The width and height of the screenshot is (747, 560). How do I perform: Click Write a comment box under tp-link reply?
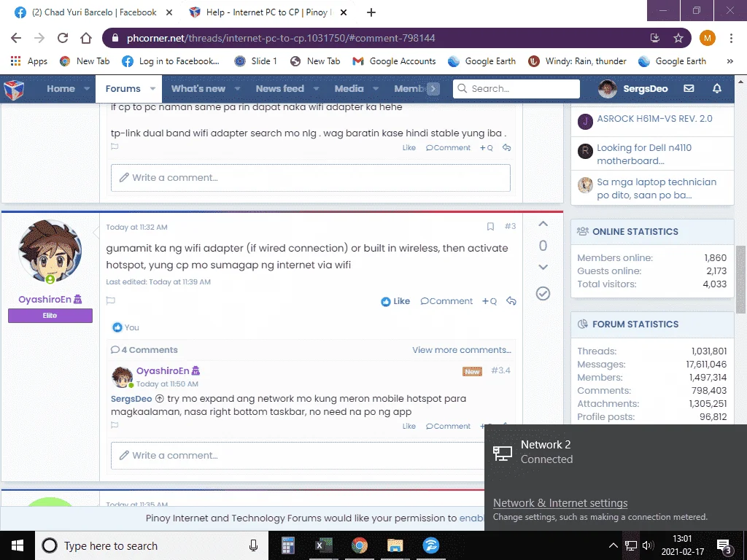311,178
